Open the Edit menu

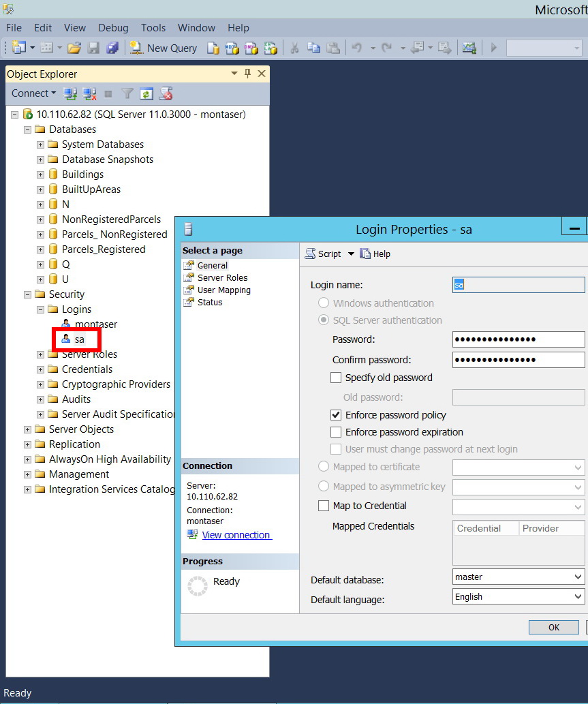pos(43,28)
